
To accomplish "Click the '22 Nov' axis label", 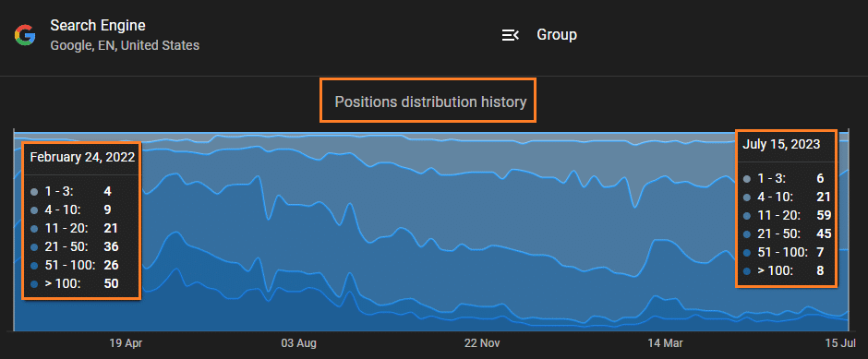I will 482,343.
